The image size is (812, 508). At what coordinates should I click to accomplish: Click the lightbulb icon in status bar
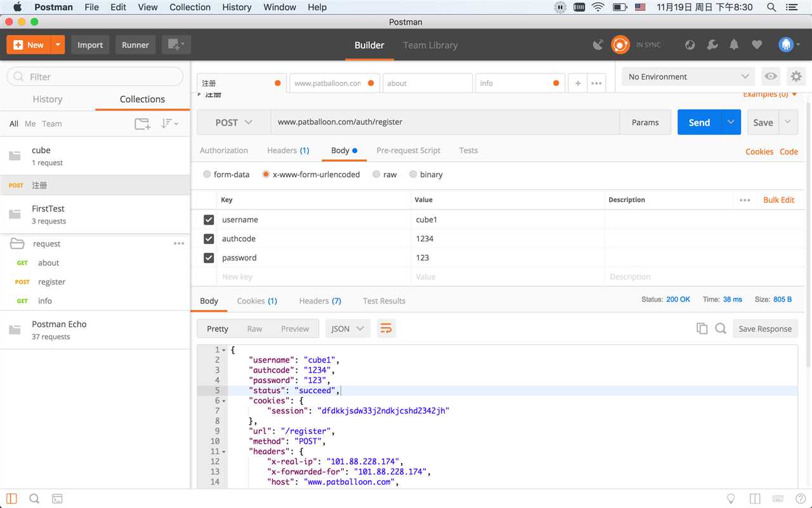tap(731, 498)
